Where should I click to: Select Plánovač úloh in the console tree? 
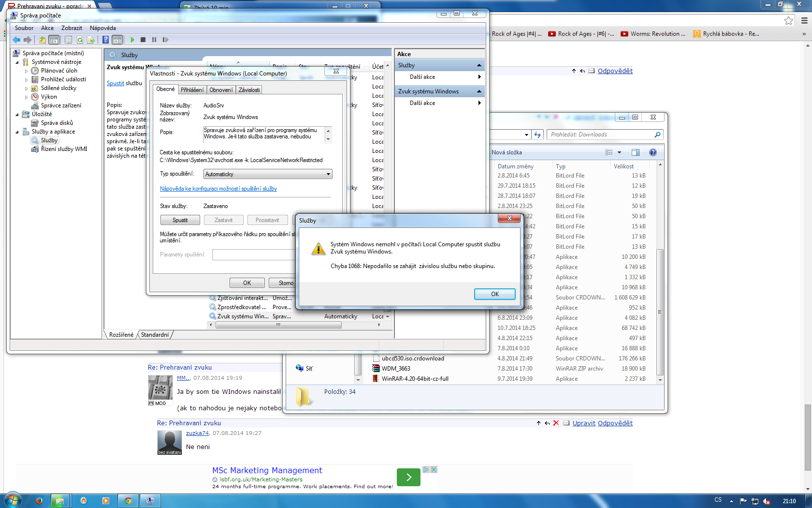coord(59,71)
